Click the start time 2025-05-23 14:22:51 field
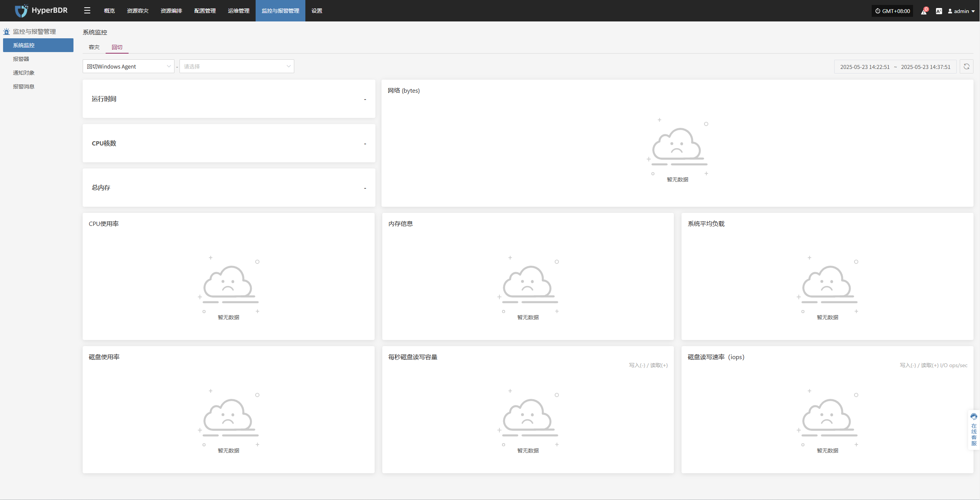This screenshot has width=980, height=500. pyautogui.click(x=865, y=67)
